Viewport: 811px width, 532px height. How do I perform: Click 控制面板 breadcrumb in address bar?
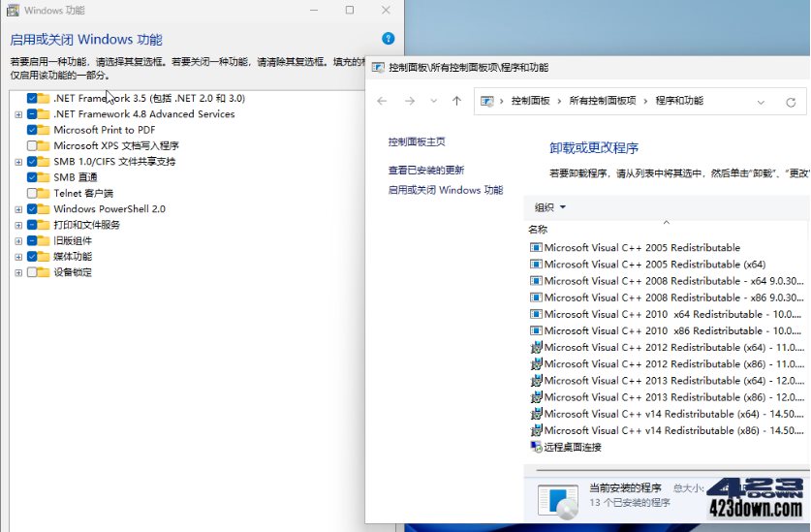tap(530, 101)
